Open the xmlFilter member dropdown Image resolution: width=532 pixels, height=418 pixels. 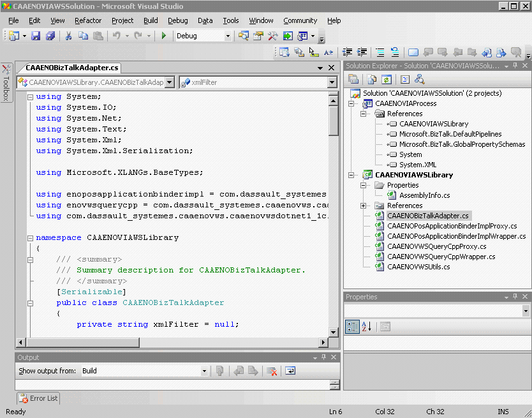tap(332, 82)
